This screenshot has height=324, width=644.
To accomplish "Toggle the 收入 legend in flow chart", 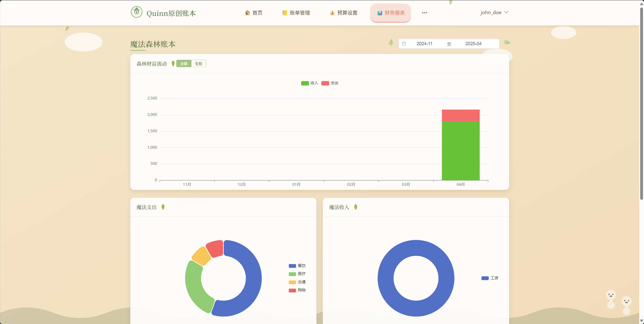I will coord(309,83).
